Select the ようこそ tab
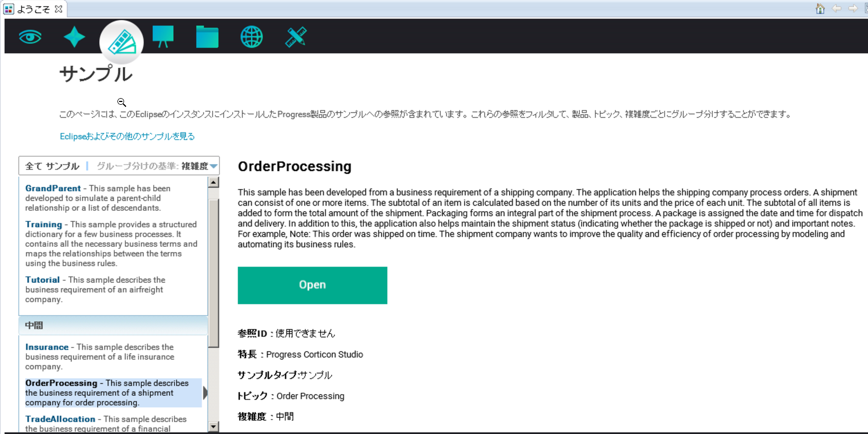Screen dimensions: 868x434 33,9
